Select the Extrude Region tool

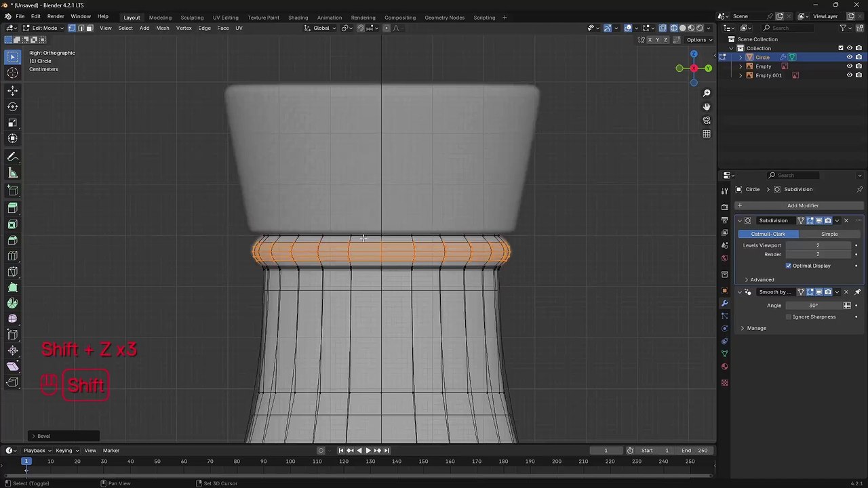coord(12,208)
